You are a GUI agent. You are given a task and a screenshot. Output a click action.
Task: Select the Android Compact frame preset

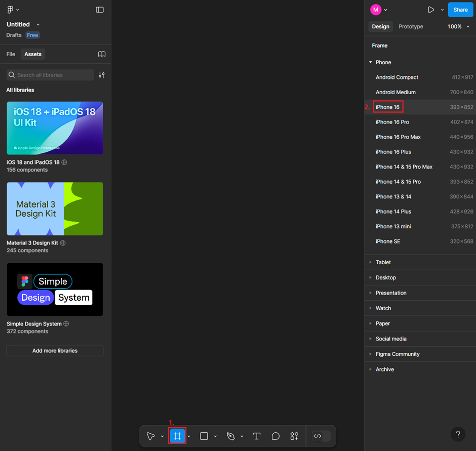click(x=420, y=77)
